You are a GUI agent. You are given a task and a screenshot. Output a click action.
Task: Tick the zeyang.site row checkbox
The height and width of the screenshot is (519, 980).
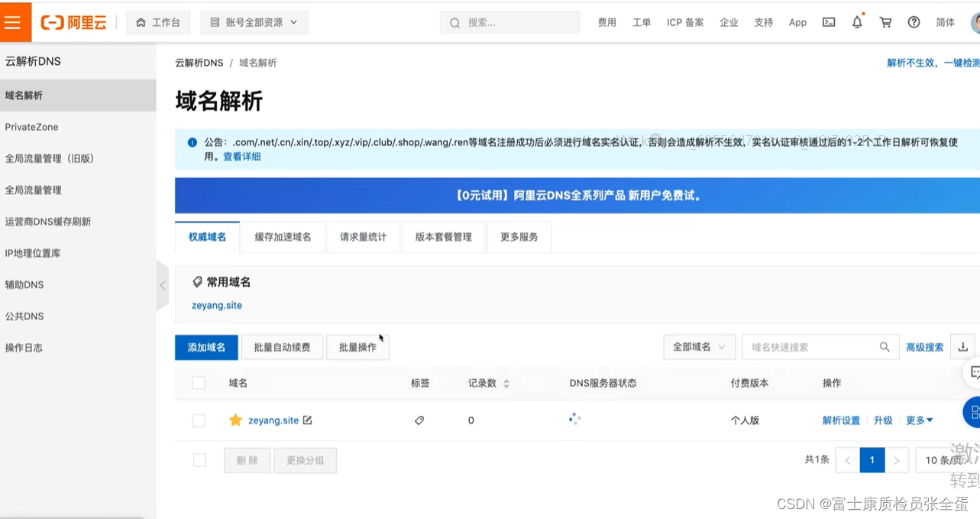pyautogui.click(x=199, y=420)
